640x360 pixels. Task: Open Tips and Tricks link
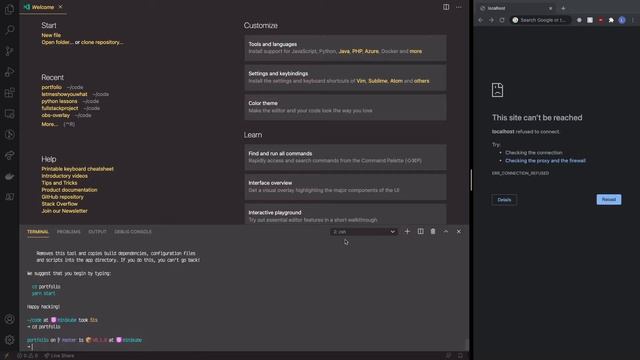(59, 183)
